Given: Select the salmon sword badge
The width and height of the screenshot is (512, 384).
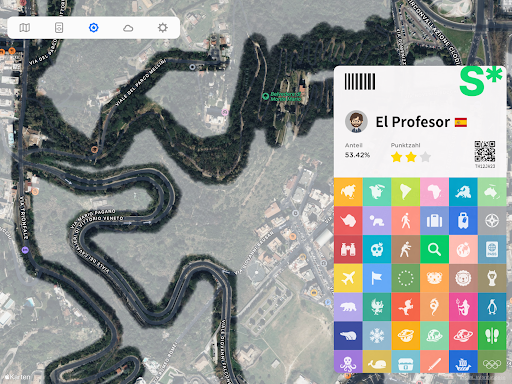Looking at the screenshot, I should coord(434,361).
